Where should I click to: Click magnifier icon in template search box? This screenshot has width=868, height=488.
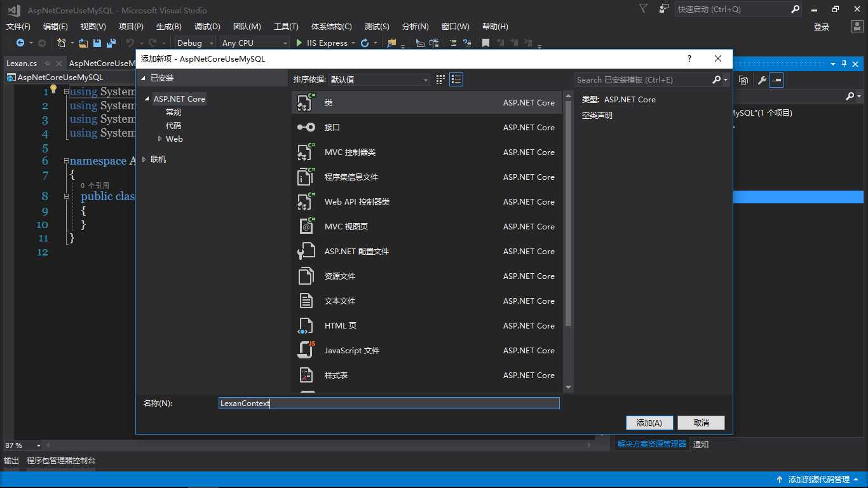[x=717, y=79]
